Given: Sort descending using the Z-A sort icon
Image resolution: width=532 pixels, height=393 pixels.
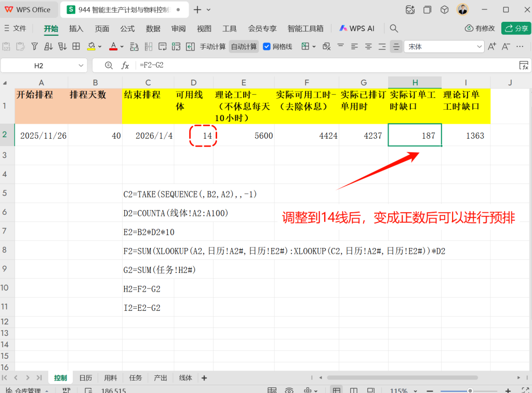Looking at the screenshot, I should (62, 46).
